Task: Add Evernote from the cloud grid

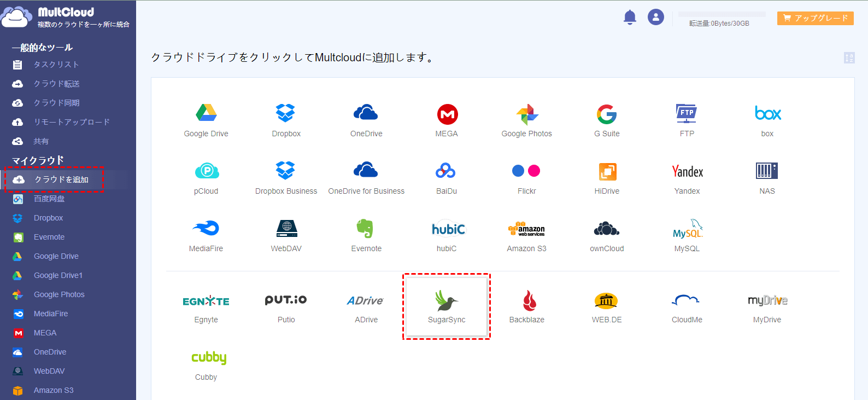Action: pos(366,235)
